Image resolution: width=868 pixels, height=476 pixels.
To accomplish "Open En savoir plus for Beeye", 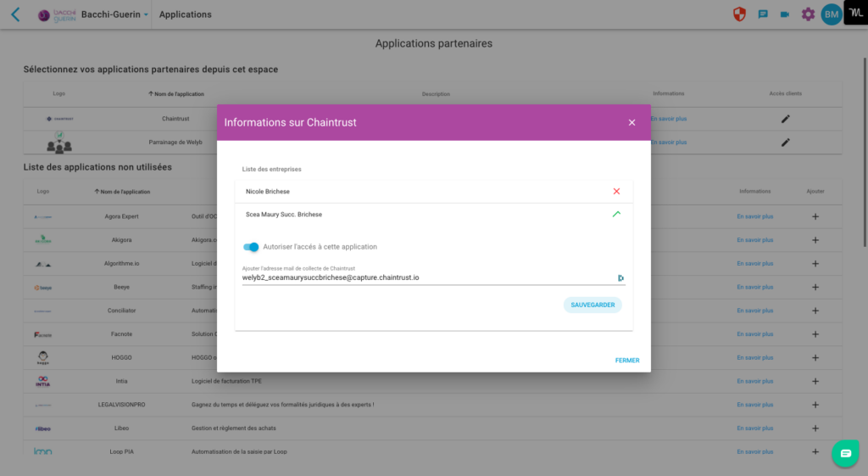I will (754, 287).
